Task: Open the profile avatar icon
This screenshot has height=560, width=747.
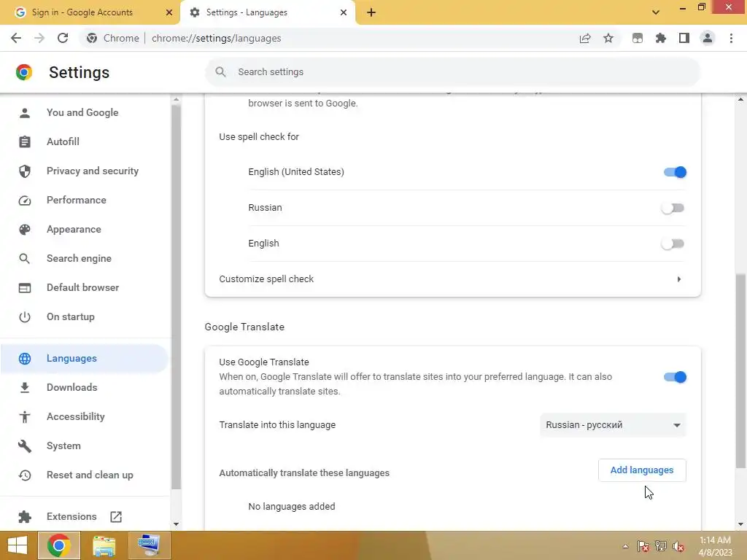Action: coord(708,38)
